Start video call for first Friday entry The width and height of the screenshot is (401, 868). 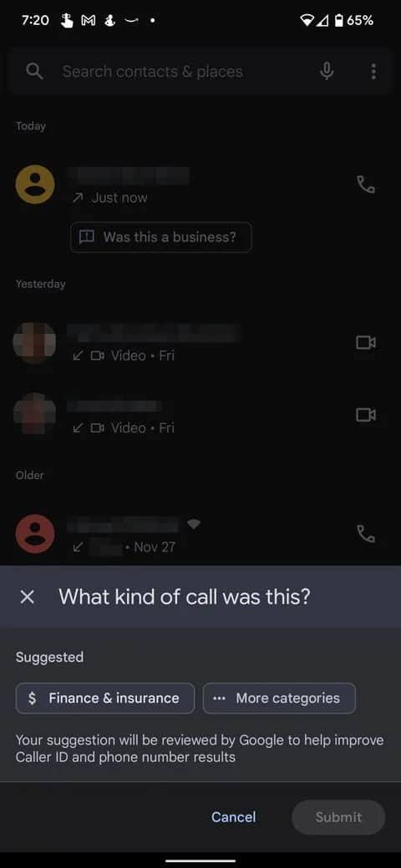tap(366, 343)
